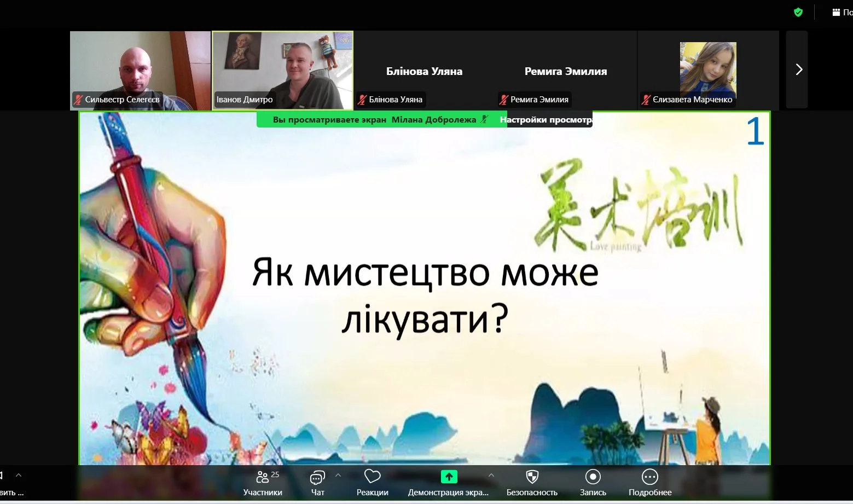Open Реакции heart reactions

point(372,483)
